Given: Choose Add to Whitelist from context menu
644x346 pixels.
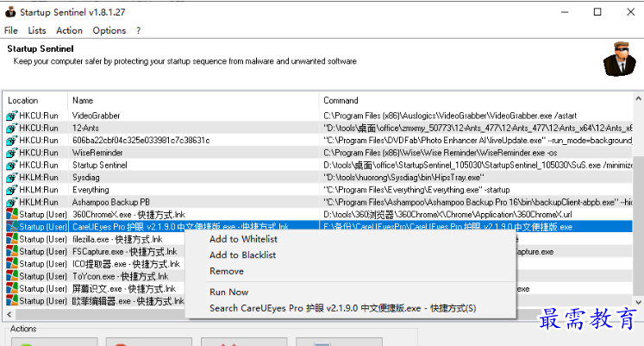Looking at the screenshot, I should [243, 239].
